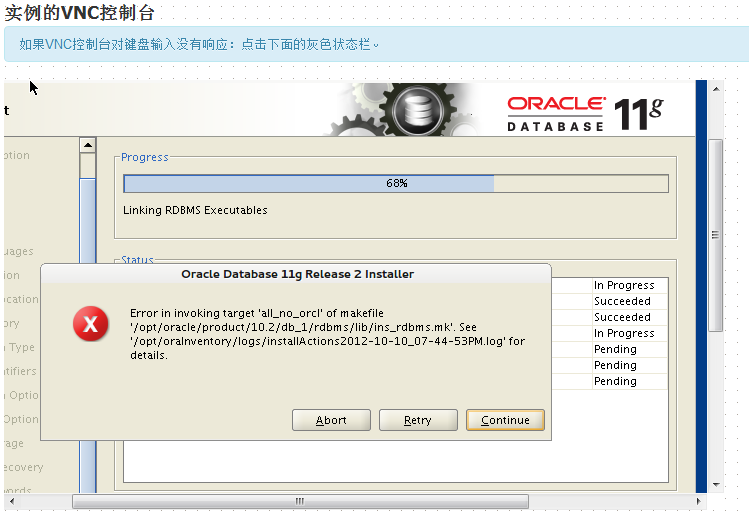Click the 68% installation progress bar

[x=396, y=183]
